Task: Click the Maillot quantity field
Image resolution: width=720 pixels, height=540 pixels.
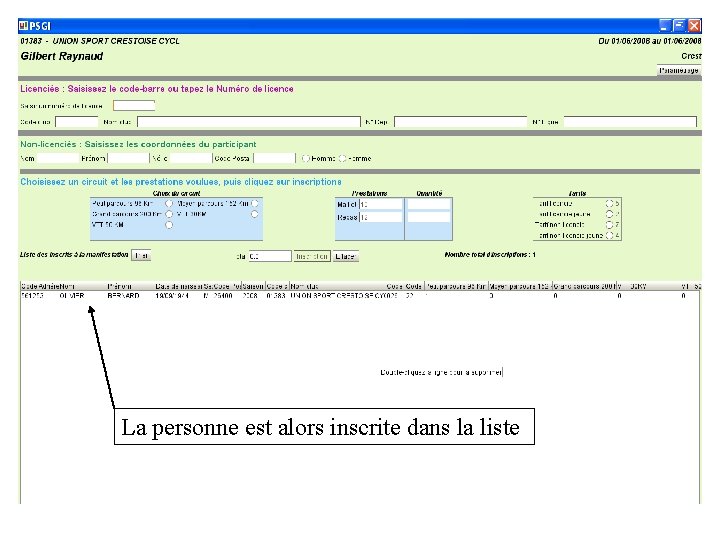Action: [428, 204]
